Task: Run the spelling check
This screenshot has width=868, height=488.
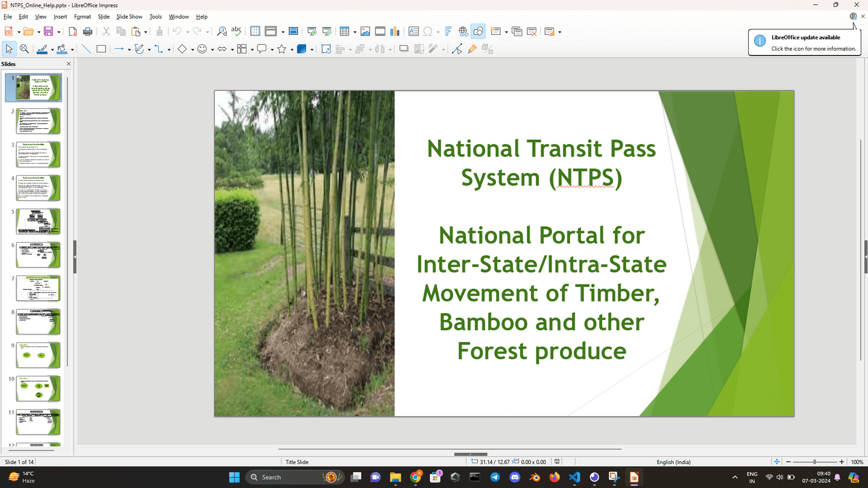Action: pos(236,31)
